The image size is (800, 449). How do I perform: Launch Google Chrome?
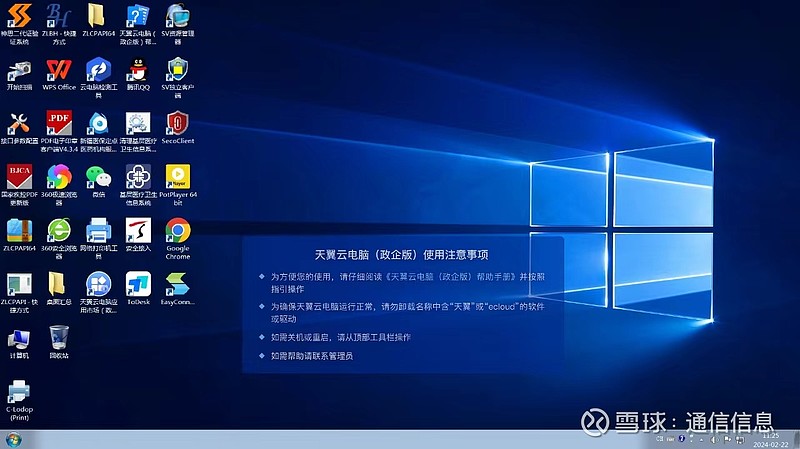tap(178, 238)
